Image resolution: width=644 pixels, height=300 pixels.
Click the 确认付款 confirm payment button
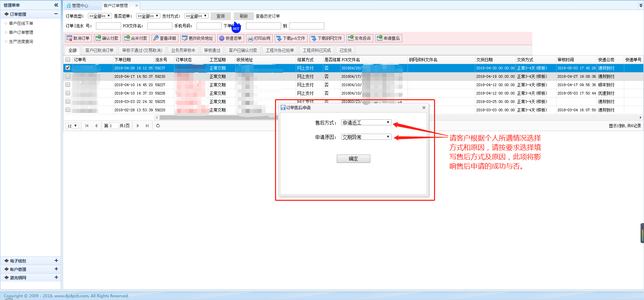pyautogui.click(x=107, y=38)
